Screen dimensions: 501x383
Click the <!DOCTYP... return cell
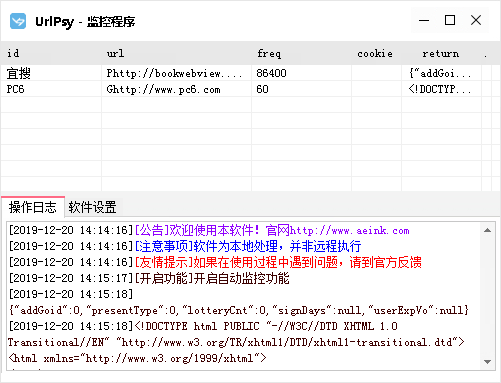coord(441,89)
